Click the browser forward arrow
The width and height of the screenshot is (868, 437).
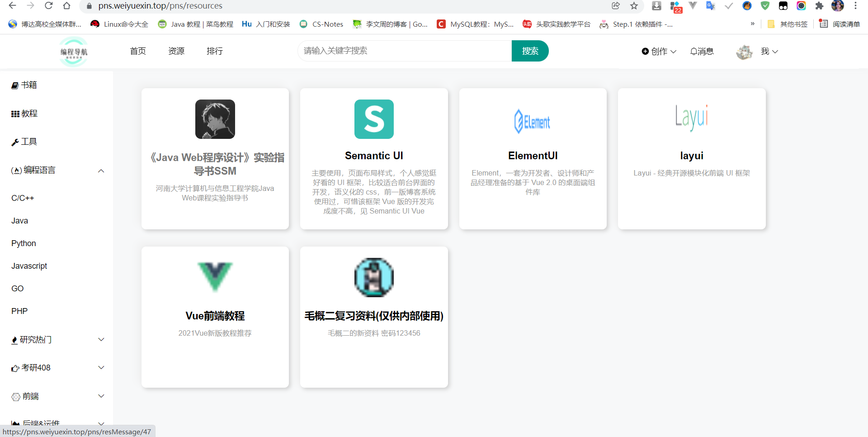[30, 5]
